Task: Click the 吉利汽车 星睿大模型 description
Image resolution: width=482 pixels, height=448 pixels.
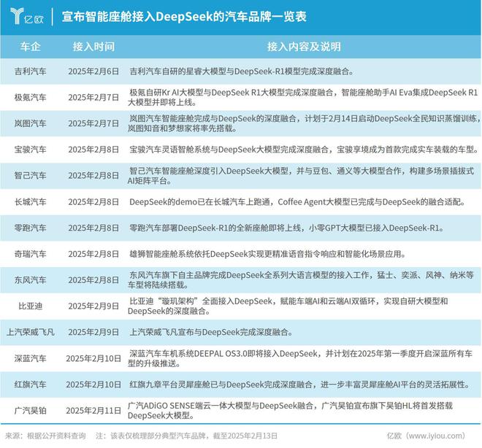Action: (x=241, y=72)
